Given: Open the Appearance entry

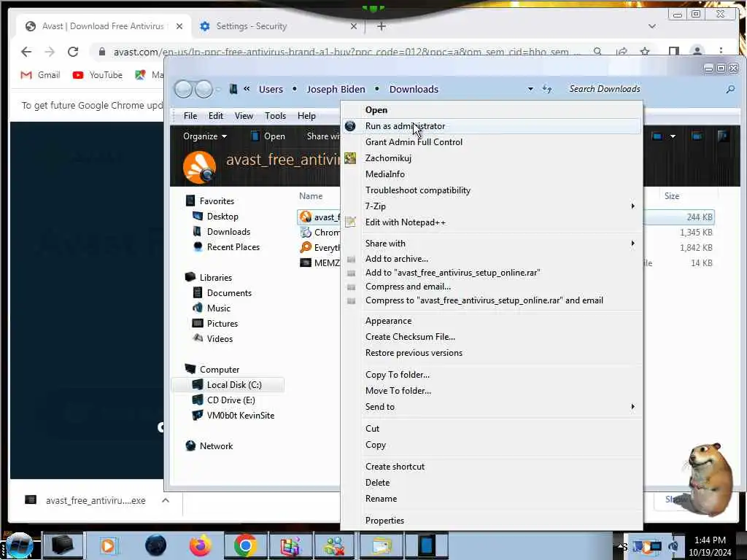Looking at the screenshot, I should pyautogui.click(x=491, y=321).
